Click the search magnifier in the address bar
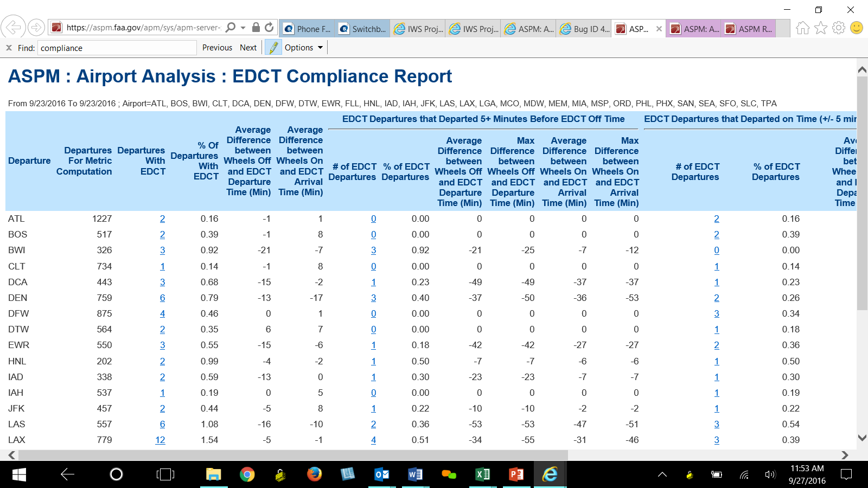This screenshot has width=868, height=488. point(230,27)
